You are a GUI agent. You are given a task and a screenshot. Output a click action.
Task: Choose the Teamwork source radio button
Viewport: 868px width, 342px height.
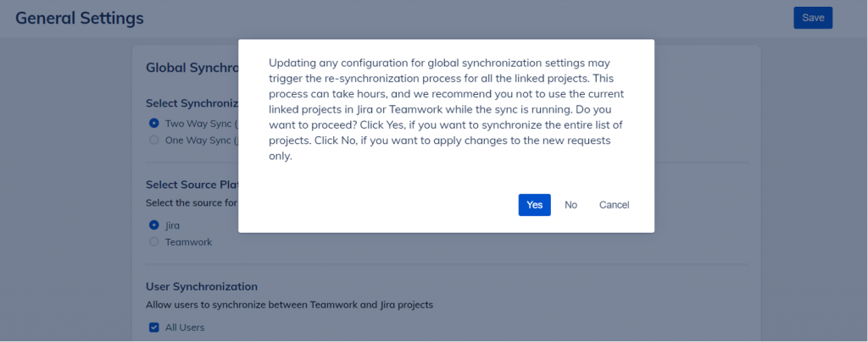click(154, 242)
